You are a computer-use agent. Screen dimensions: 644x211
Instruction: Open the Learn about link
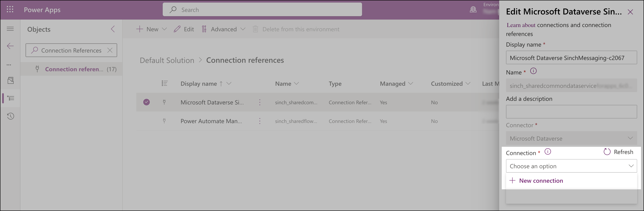point(521,25)
